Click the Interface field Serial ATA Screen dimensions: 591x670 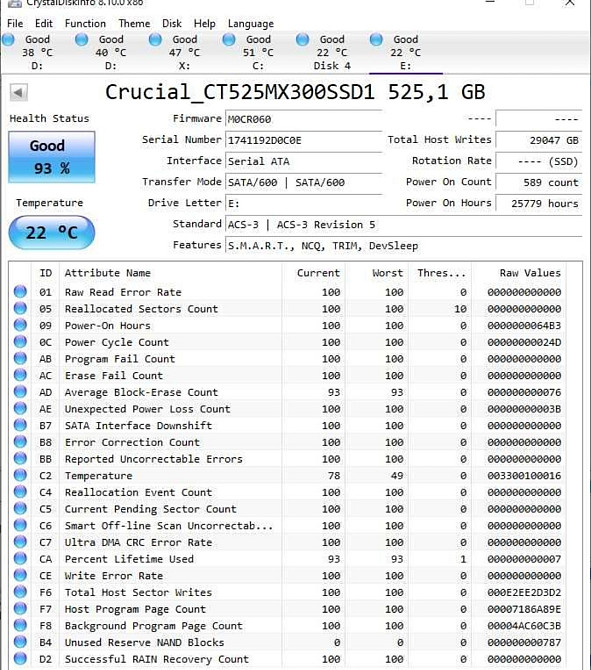coord(303,161)
